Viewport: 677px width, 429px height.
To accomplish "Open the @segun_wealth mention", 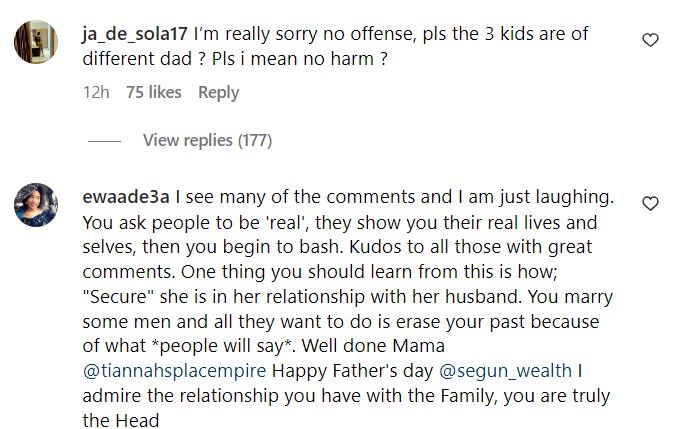I will (x=506, y=372).
